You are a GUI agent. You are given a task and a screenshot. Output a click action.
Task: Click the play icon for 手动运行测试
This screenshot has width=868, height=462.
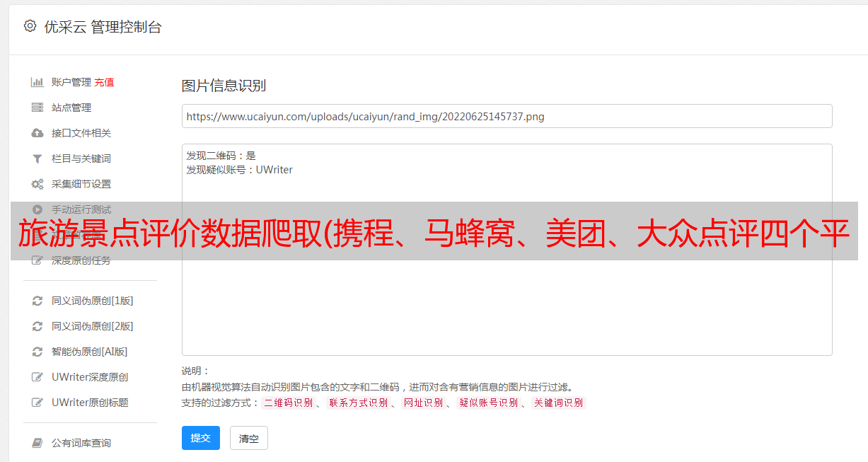point(37,209)
